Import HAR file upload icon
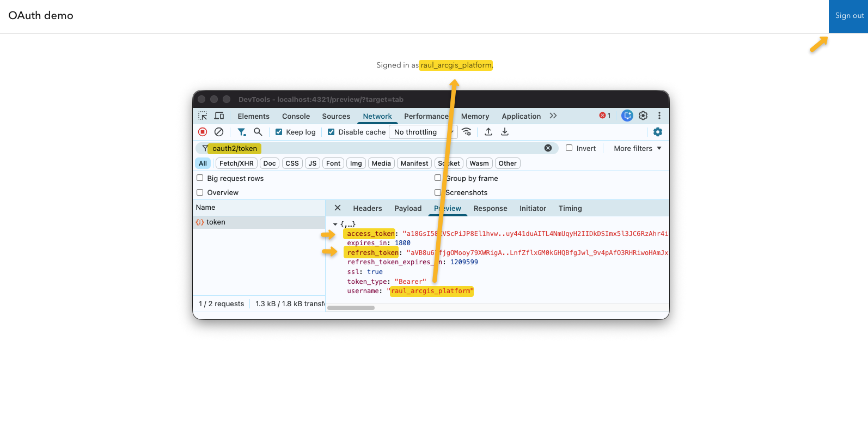The height and width of the screenshot is (443, 868). 488,132
